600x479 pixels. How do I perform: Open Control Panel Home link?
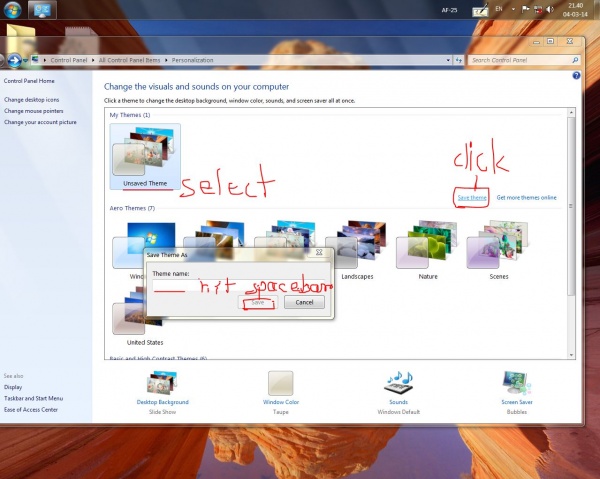(29, 81)
